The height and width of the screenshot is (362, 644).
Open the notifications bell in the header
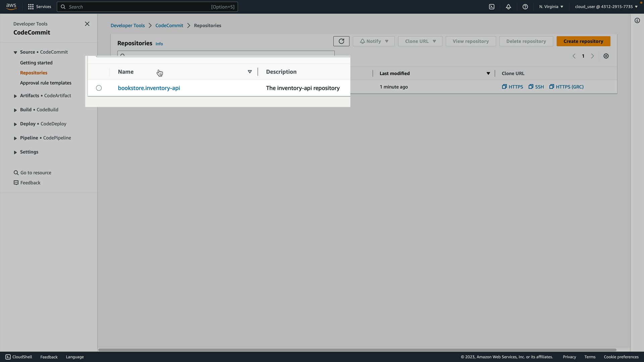pyautogui.click(x=508, y=7)
